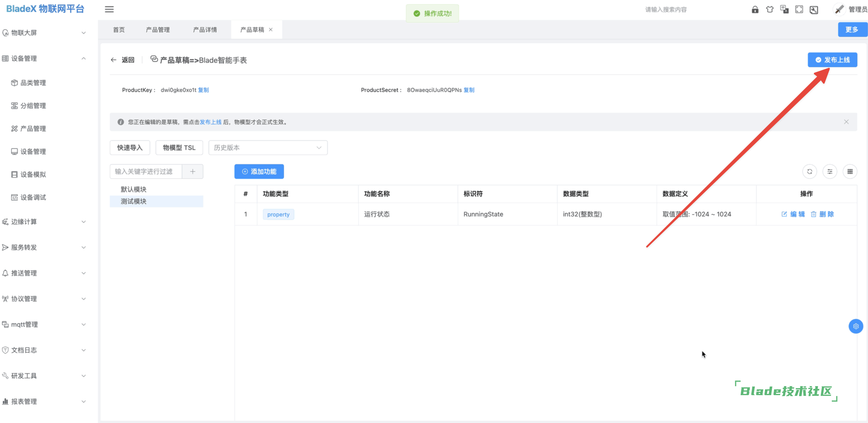This screenshot has width=868, height=423.
Task: Click the 发布上线 button
Action: [x=832, y=60]
